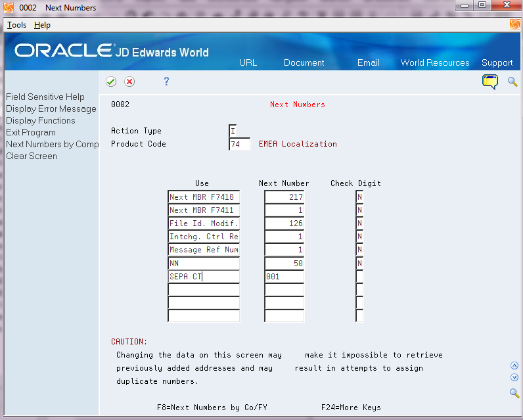
Task: Click F24=More Keys function key
Action: (x=351, y=408)
